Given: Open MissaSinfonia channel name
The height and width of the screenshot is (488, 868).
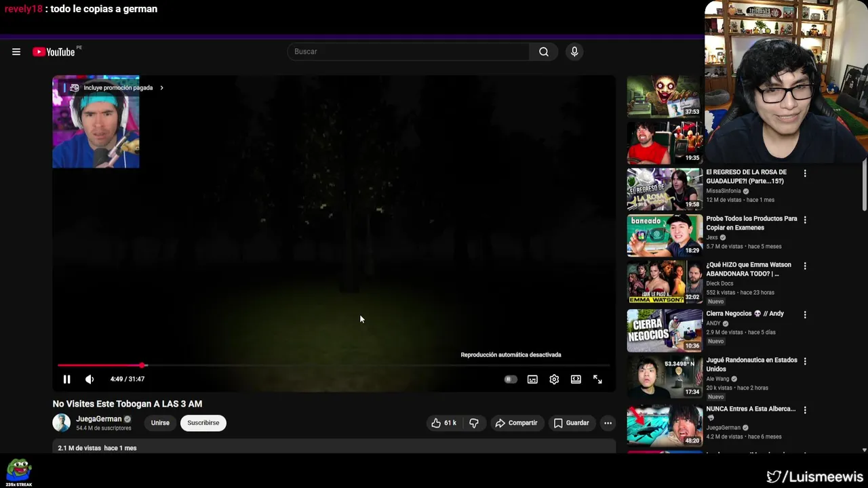Looking at the screenshot, I should click(x=724, y=191).
